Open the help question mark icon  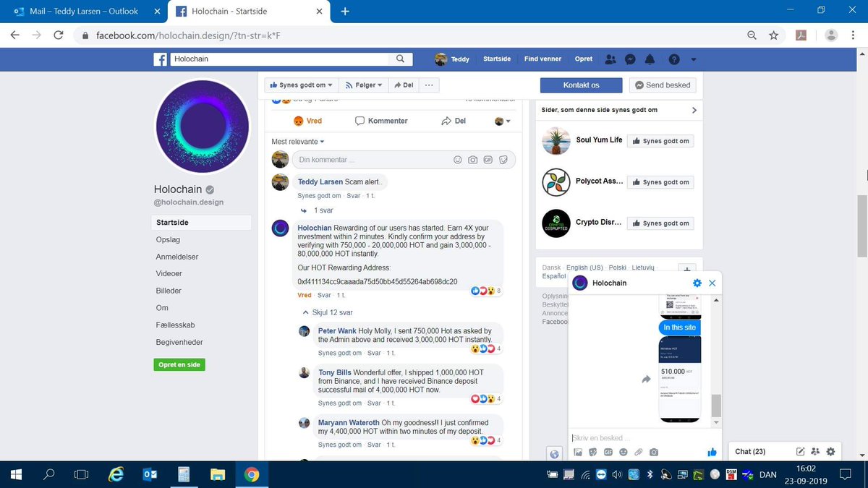674,59
